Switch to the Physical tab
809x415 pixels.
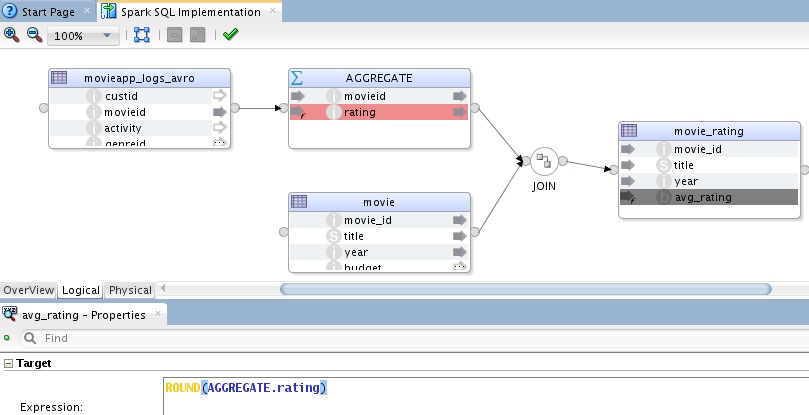(130, 290)
